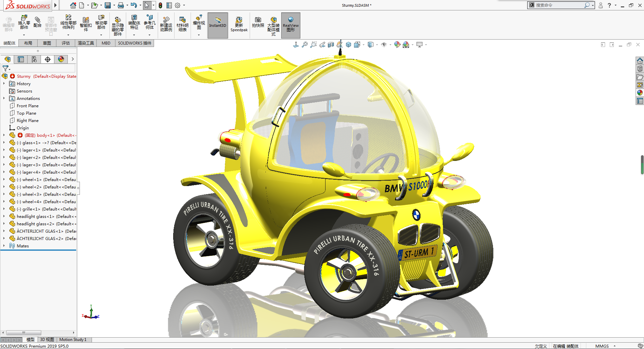Switch to the 布局 (Layout) tab
This screenshot has height=349, width=644.
coord(28,43)
